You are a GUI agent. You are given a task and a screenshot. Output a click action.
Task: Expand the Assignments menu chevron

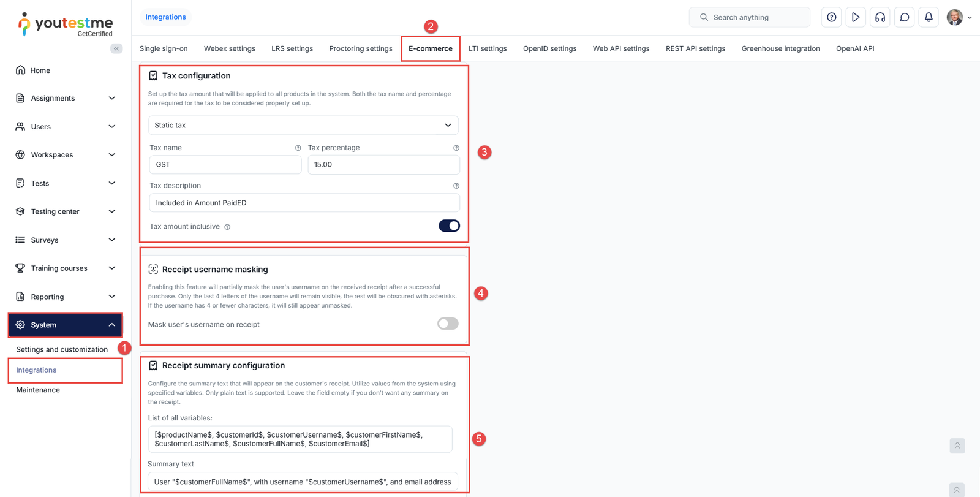tap(112, 98)
